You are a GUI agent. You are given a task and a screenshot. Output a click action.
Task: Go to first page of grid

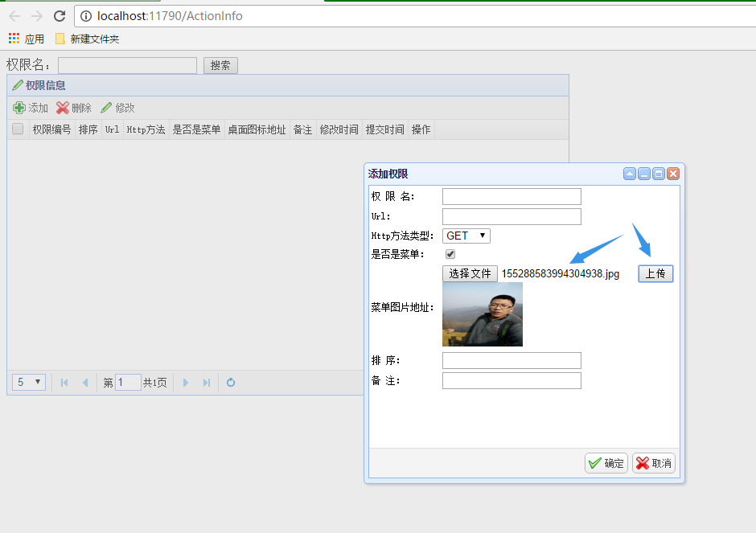click(64, 383)
